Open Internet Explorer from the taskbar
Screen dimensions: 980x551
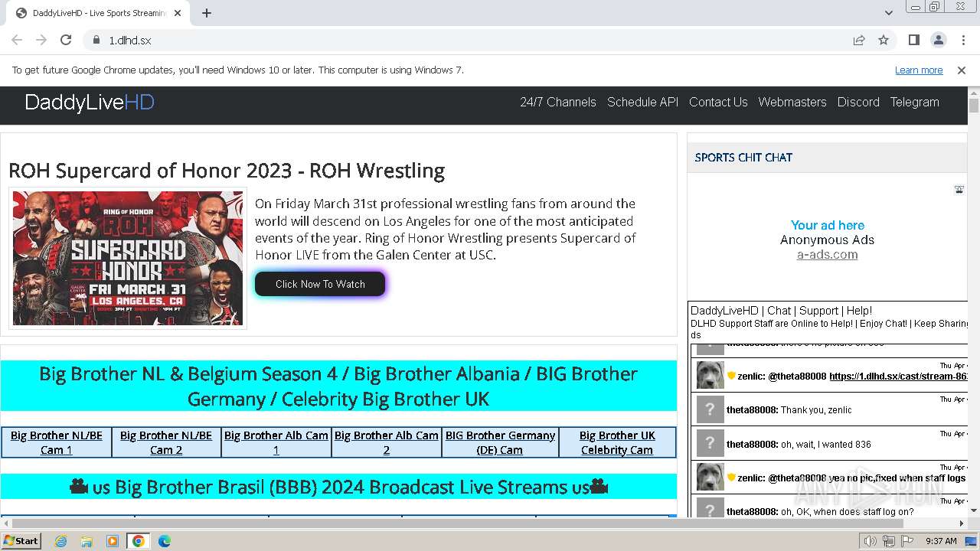[x=61, y=541]
